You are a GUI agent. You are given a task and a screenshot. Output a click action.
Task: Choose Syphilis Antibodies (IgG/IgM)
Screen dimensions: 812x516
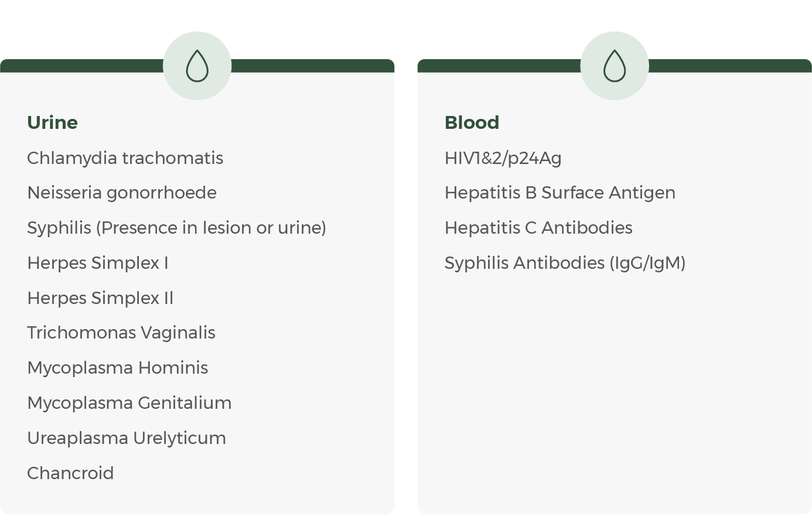pos(565,263)
